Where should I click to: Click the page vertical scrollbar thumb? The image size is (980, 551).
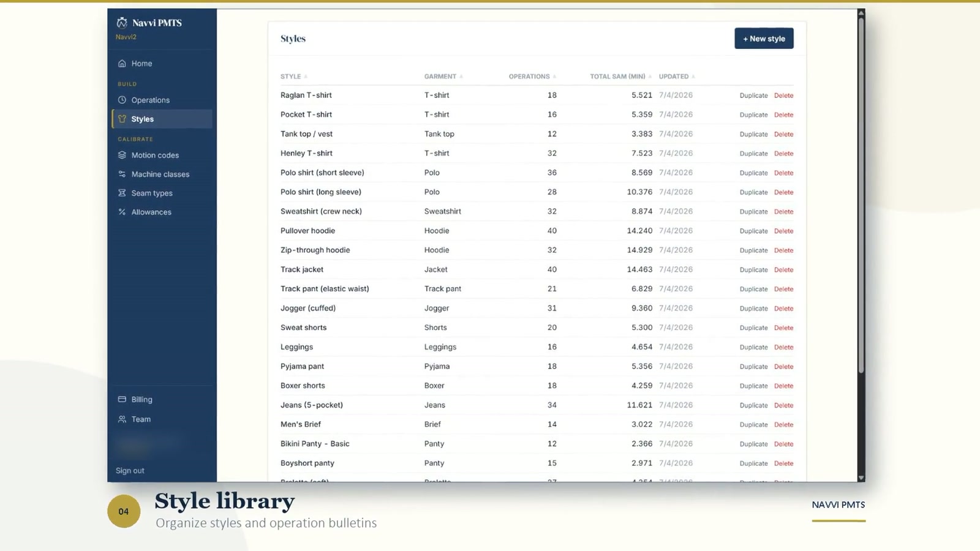click(861, 195)
